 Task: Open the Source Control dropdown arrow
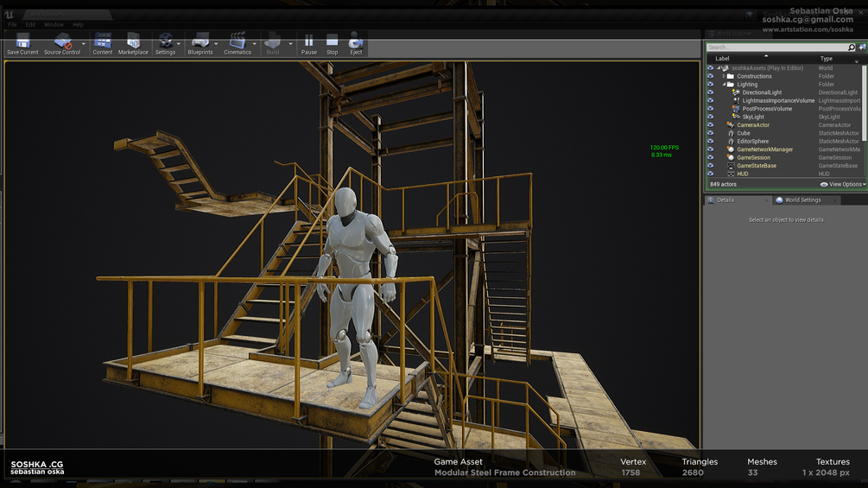click(84, 44)
